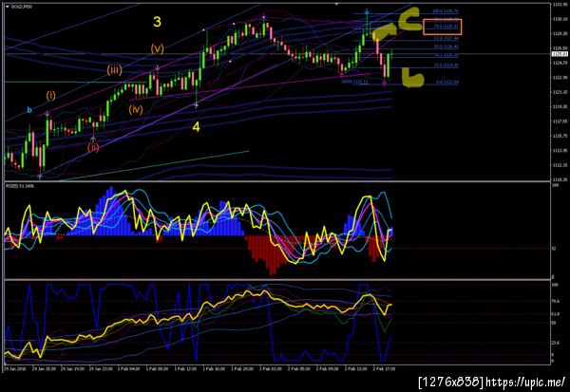Screen dimensions: 570x392
Task: Click the Fibonacci 61.8 level label
Action: tap(446, 38)
